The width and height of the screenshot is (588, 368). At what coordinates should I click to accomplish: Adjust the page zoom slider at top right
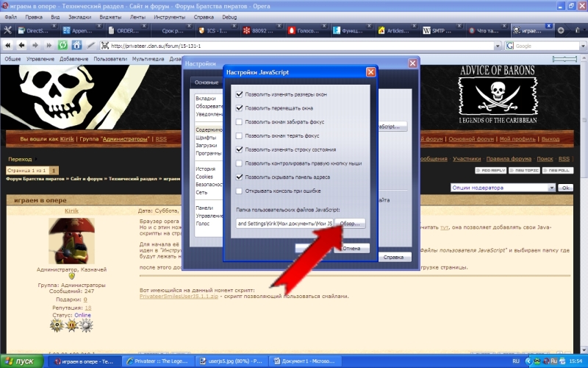point(564,59)
